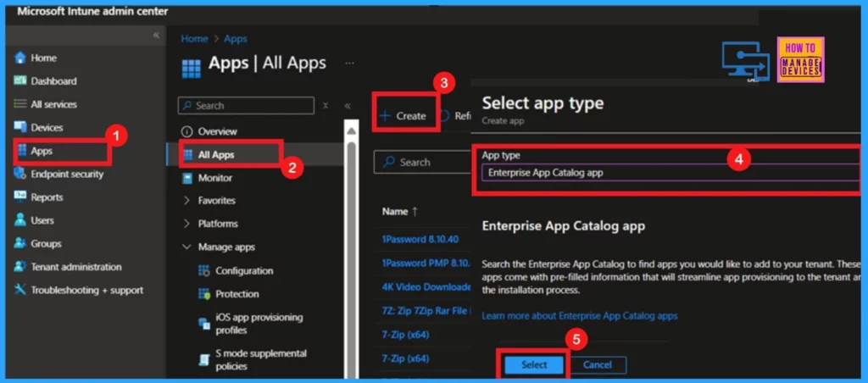Clear the menu search with X
Viewport: 868px width, 383px height.
[x=325, y=106]
